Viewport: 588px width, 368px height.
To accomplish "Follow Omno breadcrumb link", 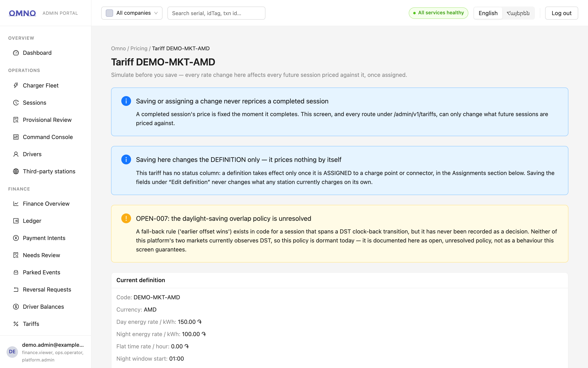I will coord(118,48).
